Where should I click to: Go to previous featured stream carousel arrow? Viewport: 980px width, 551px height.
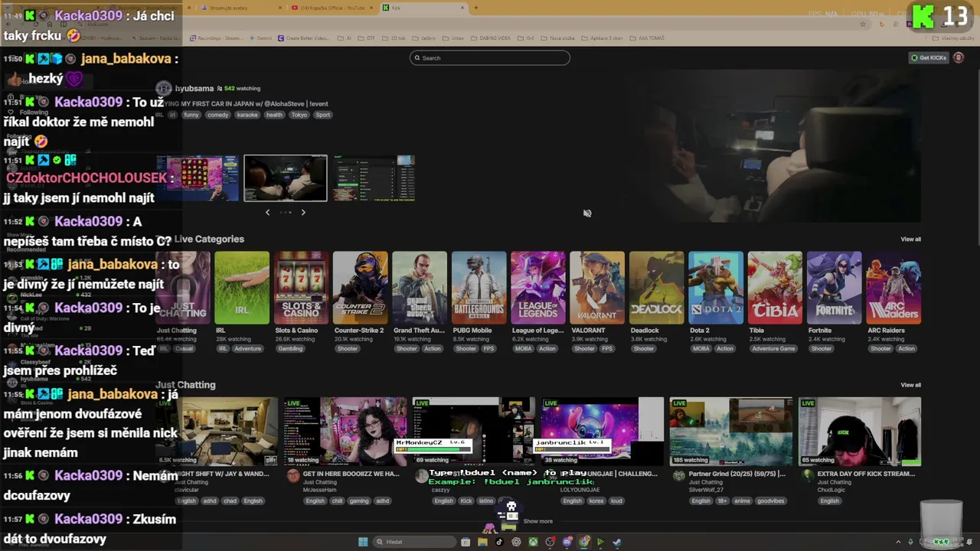click(x=267, y=212)
